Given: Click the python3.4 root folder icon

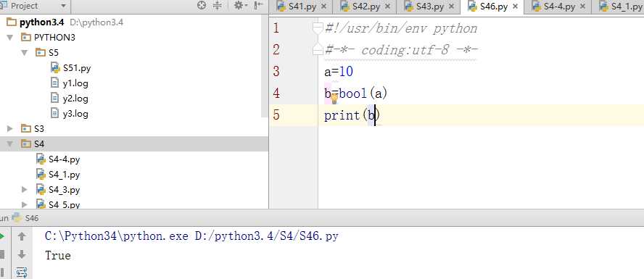Looking at the screenshot, I should tap(12, 22).
